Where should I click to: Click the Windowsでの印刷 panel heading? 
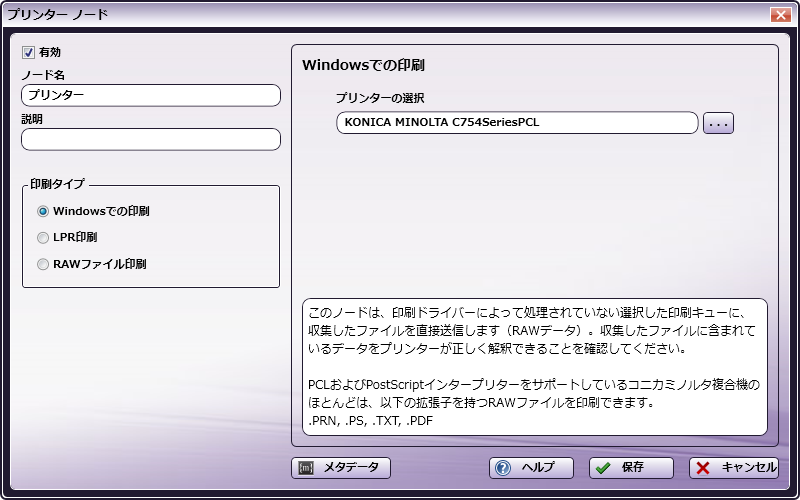[x=363, y=65]
